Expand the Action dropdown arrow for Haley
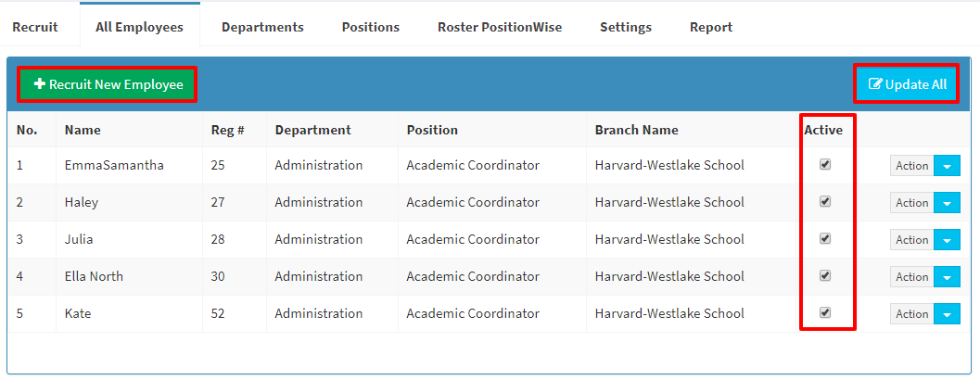Viewport: 980px width, 380px height. click(947, 202)
